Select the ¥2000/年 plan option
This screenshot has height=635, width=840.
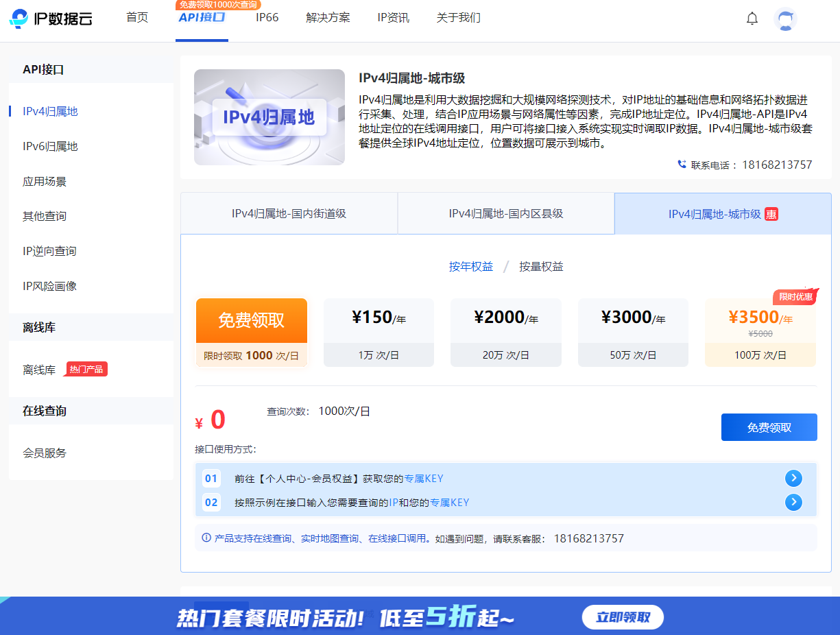[506, 333]
